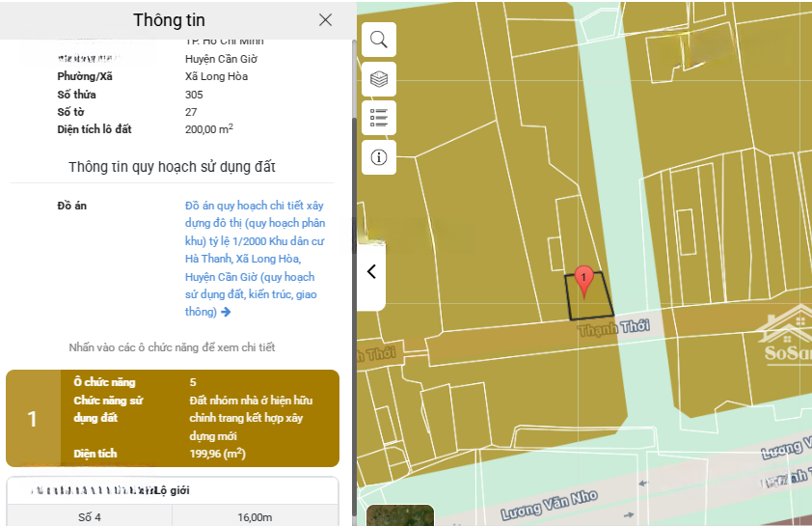This screenshot has width=812, height=526.
Task: Show the map legend list
Action: click(378, 118)
